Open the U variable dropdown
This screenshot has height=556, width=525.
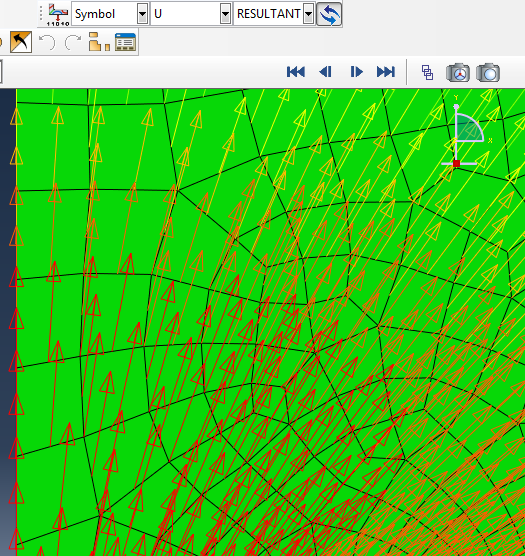point(225,14)
